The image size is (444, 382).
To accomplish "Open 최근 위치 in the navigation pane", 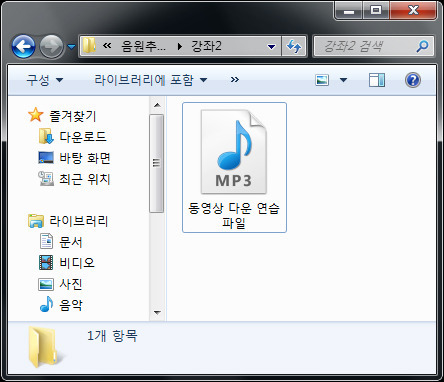I will (85, 179).
